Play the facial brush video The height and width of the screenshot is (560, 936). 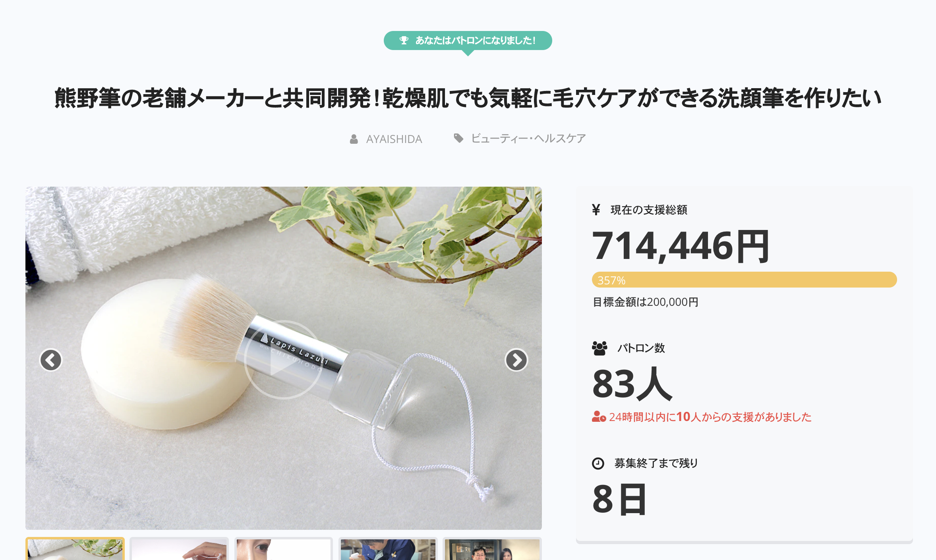tap(283, 360)
